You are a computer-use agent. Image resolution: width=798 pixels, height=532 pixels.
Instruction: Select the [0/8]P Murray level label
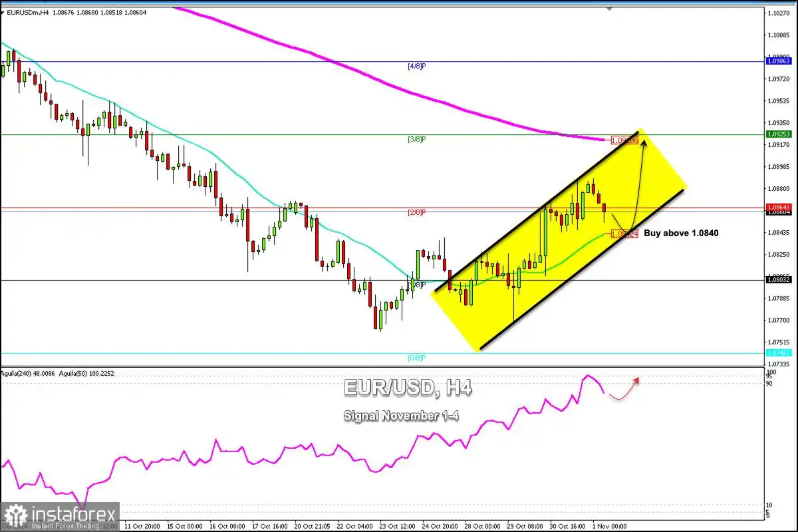pos(416,358)
